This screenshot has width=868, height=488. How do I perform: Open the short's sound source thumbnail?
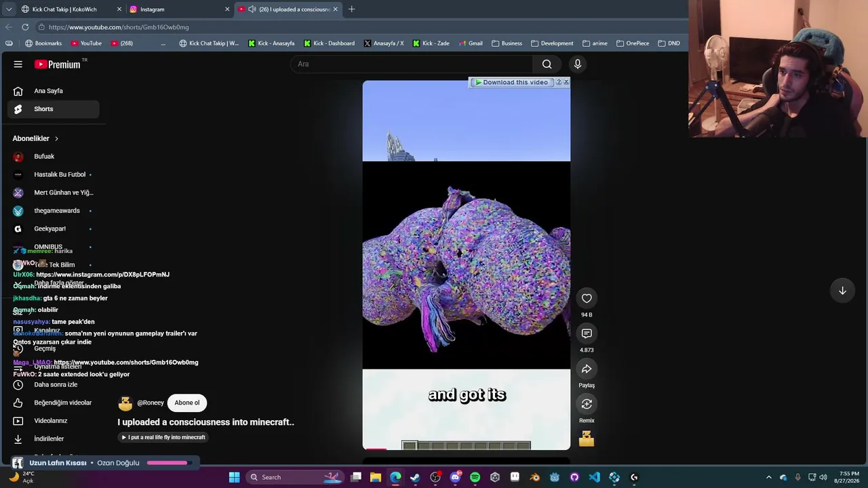coord(587,439)
